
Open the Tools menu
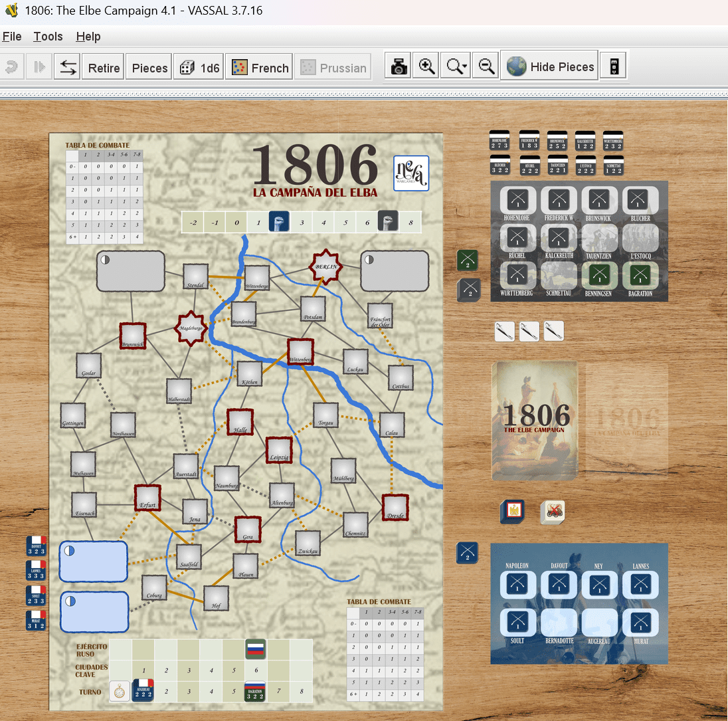pos(48,37)
